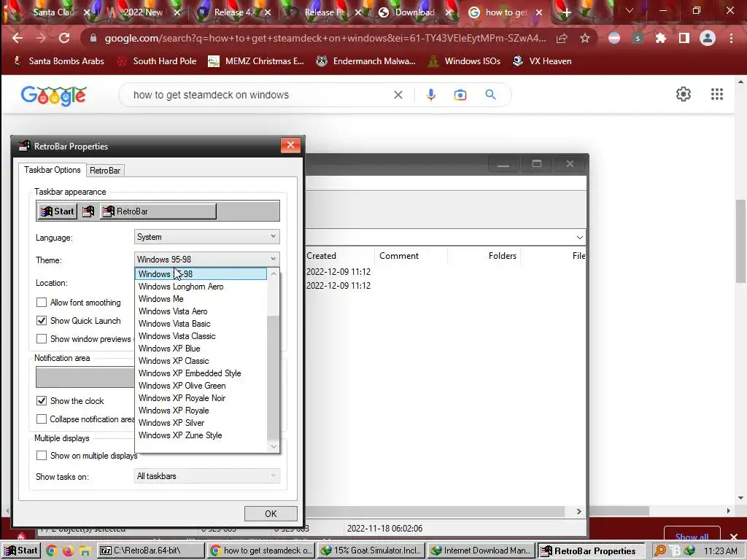Switch to the RetroBar tab
Screen dimensions: 747x560
105,171
